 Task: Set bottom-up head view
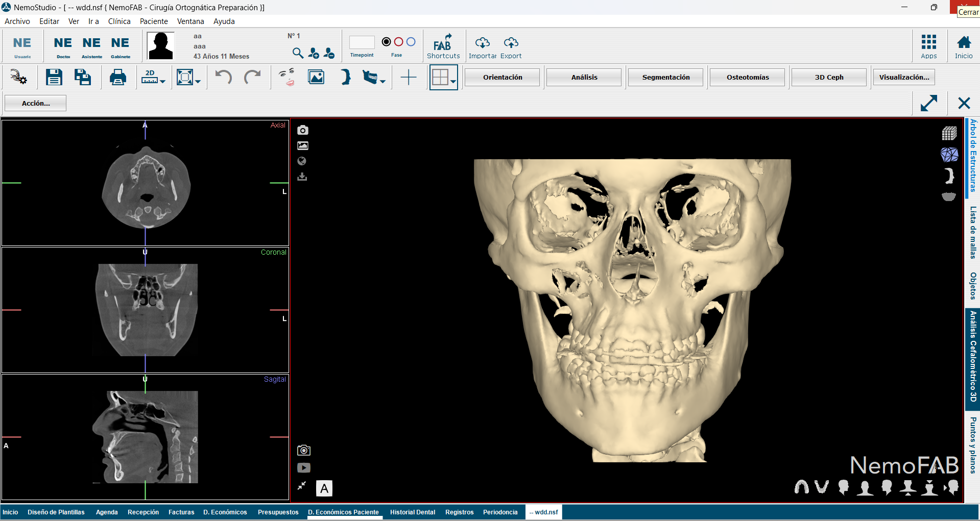[908, 487]
